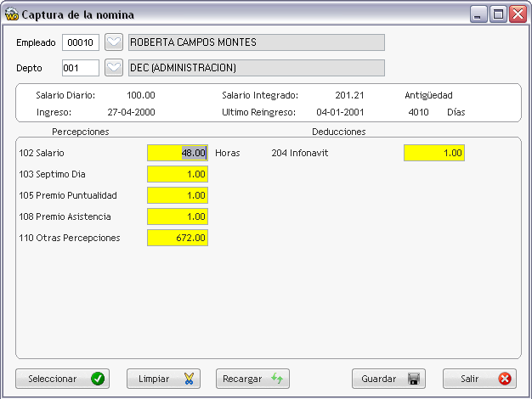The height and width of the screenshot is (399, 532).
Task: Click the 103 Septimo Dia amount field
Action: pos(178,174)
